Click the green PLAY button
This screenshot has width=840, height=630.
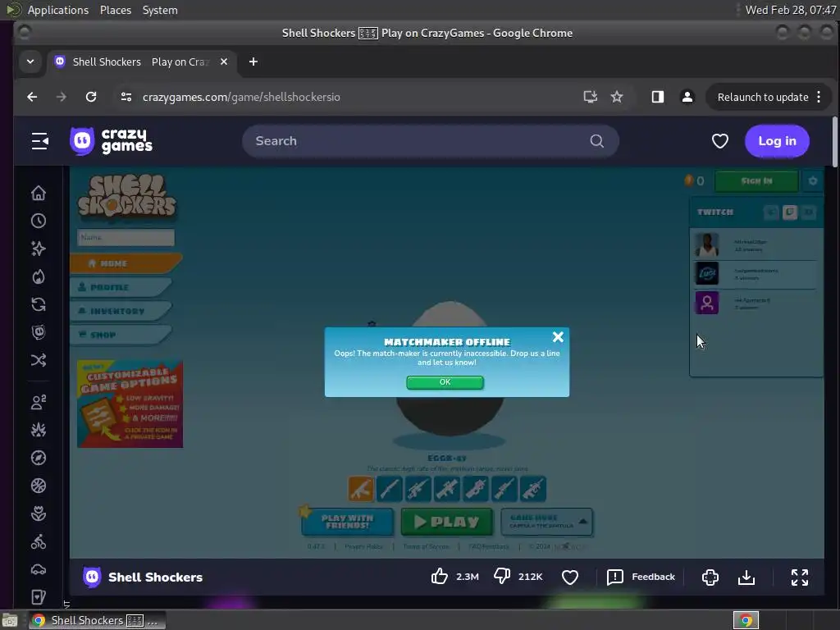(446, 522)
